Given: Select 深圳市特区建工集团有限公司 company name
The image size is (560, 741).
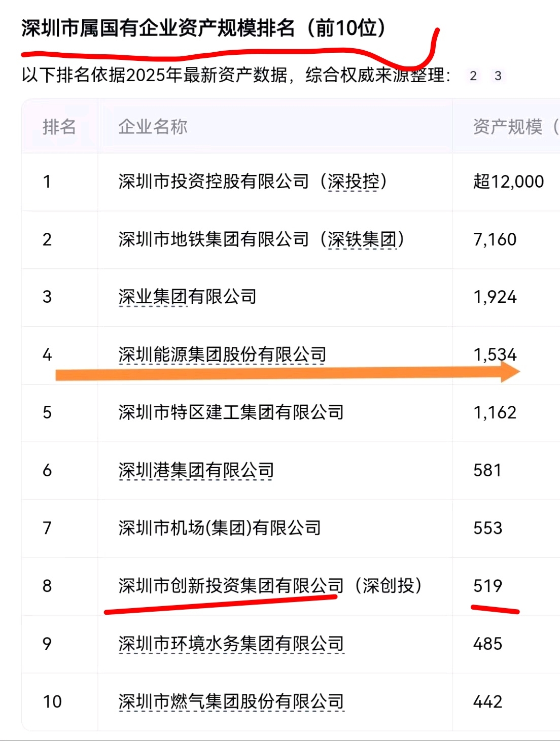Looking at the screenshot, I should [231, 412].
